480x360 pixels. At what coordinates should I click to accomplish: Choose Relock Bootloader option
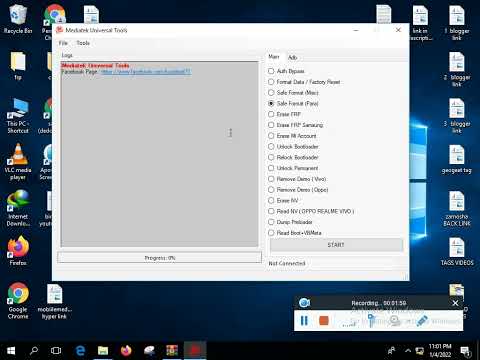[x=271, y=157]
